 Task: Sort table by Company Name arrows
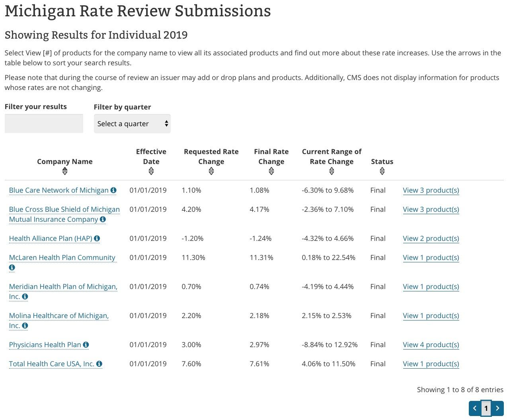pyautogui.click(x=65, y=171)
